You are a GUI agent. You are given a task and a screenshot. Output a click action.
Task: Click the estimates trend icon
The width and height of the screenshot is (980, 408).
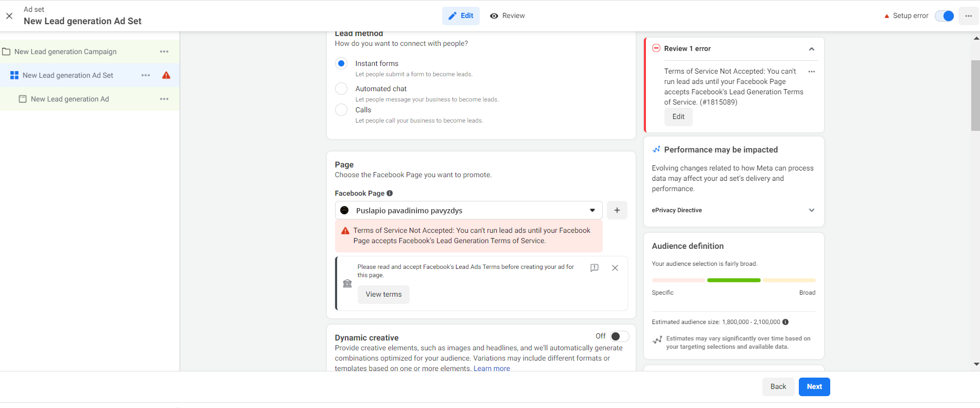[x=657, y=340]
